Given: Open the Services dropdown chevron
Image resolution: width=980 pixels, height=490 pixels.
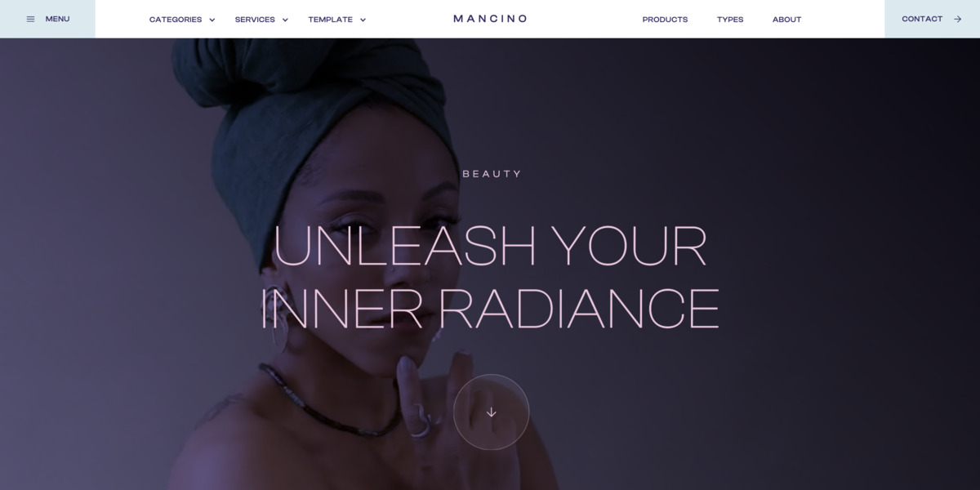Looking at the screenshot, I should coord(285,20).
